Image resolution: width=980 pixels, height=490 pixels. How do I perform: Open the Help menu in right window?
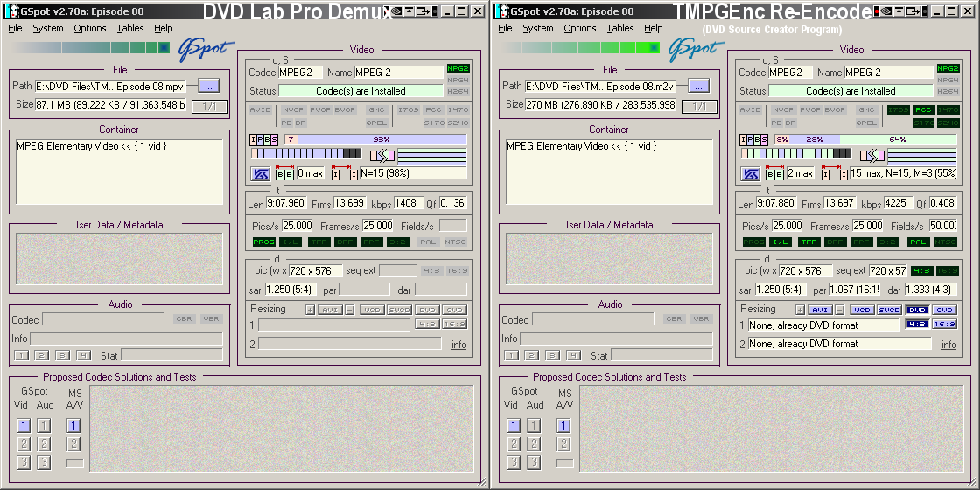click(653, 28)
